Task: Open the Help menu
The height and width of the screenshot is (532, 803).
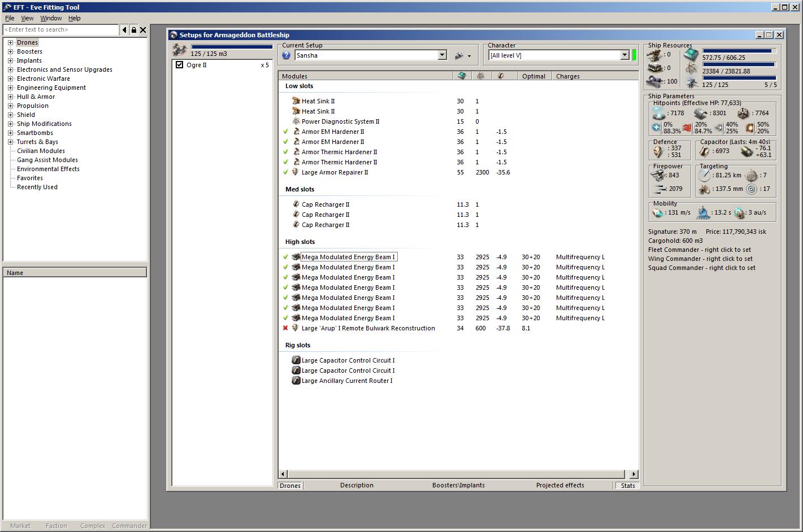Action: [x=75, y=18]
